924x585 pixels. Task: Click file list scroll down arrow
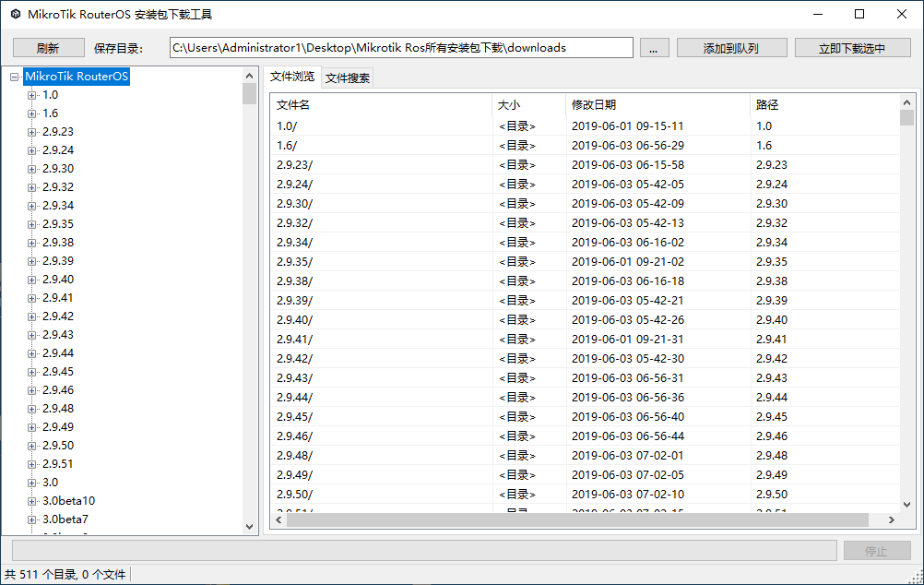(x=906, y=505)
